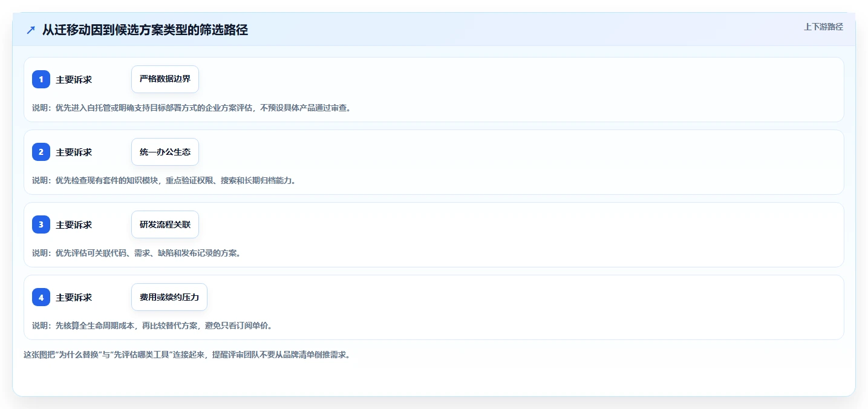Image resolution: width=868 pixels, height=409 pixels.
Task: Select the 费用或续约压力 chip
Action: (169, 297)
